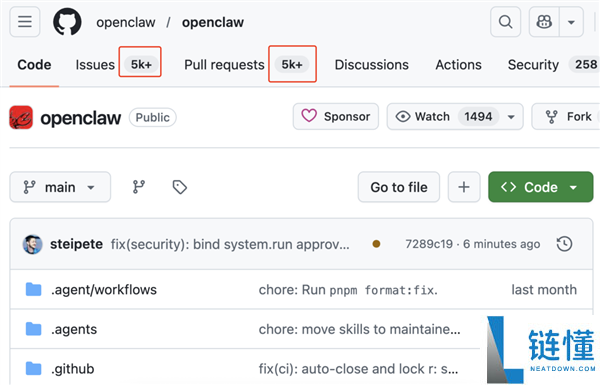Screen dimensions: 600x385
Task: Click the .agents folder icon
Action: click(x=33, y=329)
